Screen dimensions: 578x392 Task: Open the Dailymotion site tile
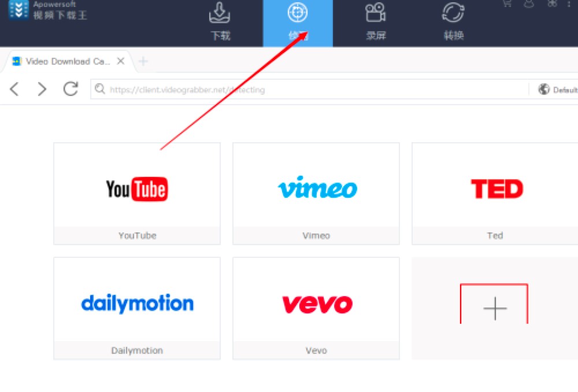pyautogui.click(x=137, y=308)
